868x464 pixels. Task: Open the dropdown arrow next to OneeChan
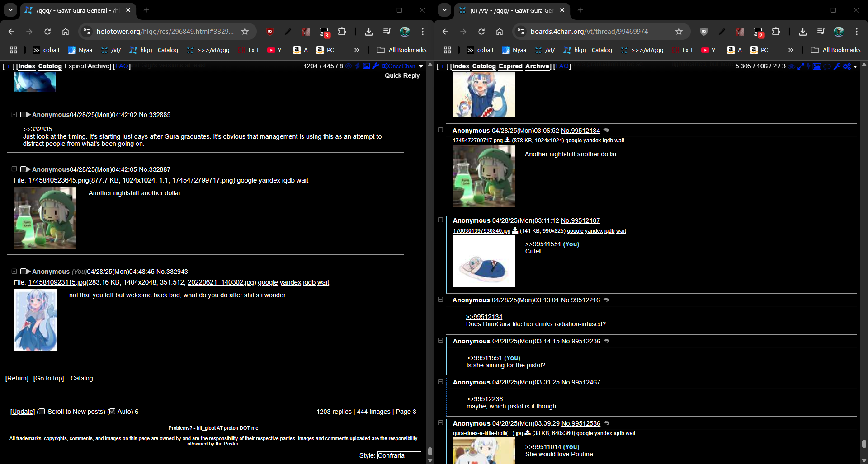(x=421, y=66)
